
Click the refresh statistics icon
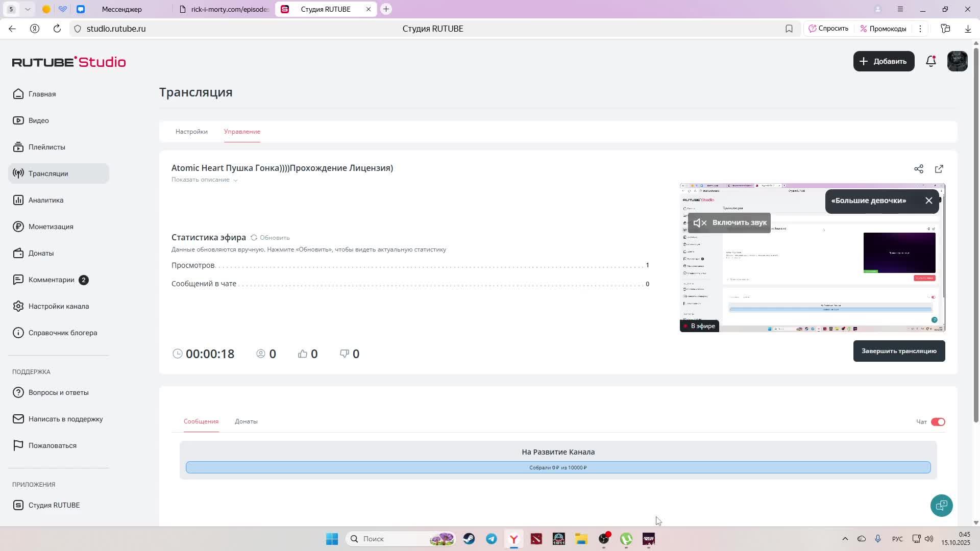254,238
